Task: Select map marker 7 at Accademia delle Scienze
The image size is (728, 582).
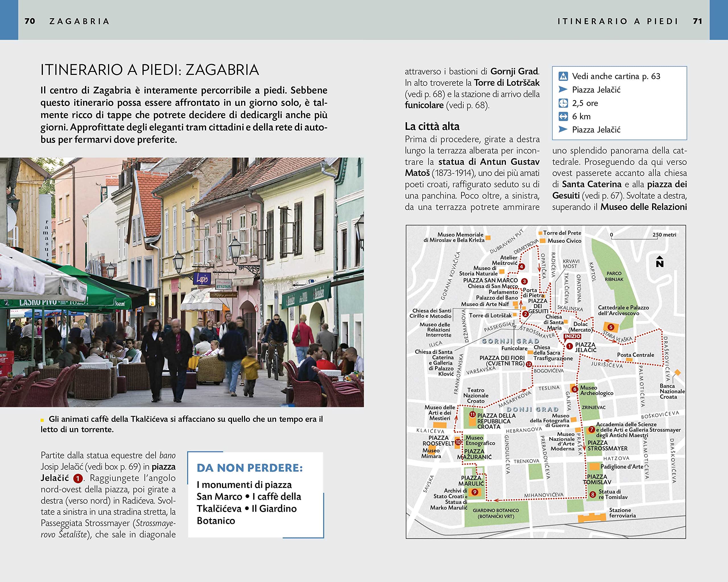Action: pos(591,429)
